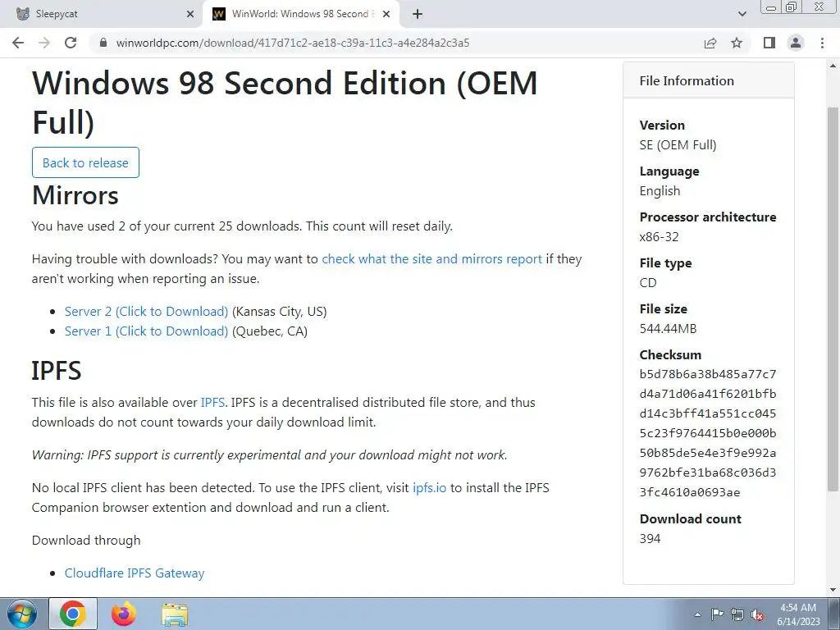Image resolution: width=840 pixels, height=630 pixels.
Task: Open the IPFS link in the paragraph
Action: click(x=212, y=403)
